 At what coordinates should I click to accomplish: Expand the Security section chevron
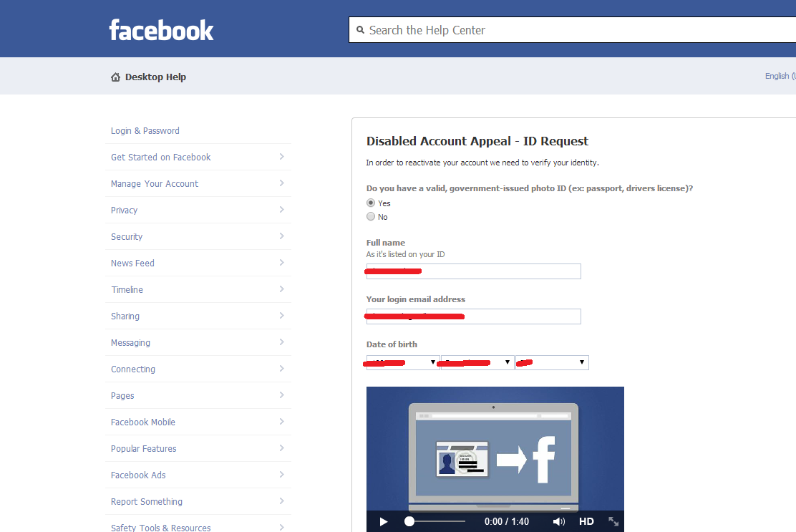click(282, 236)
